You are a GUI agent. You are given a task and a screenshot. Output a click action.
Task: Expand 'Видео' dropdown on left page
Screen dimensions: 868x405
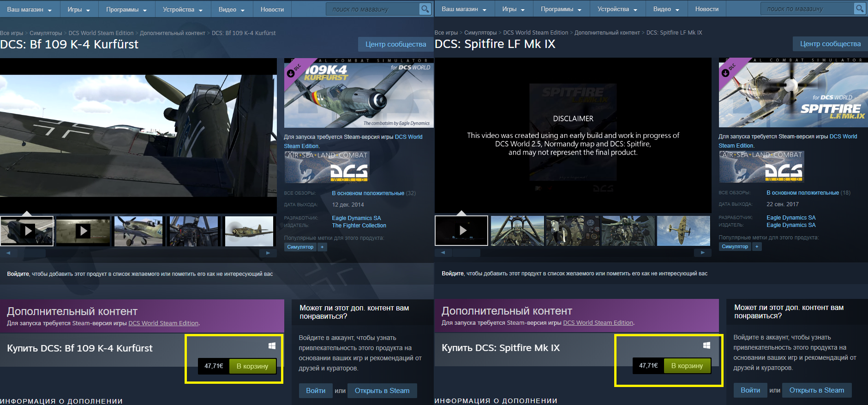[232, 9]
